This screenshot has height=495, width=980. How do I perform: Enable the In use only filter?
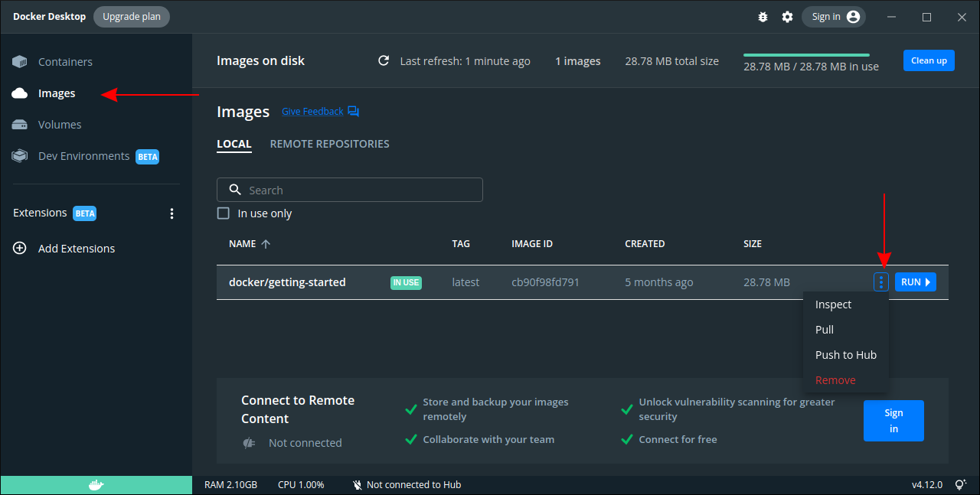pyautogui.click(x=223, y=213)
